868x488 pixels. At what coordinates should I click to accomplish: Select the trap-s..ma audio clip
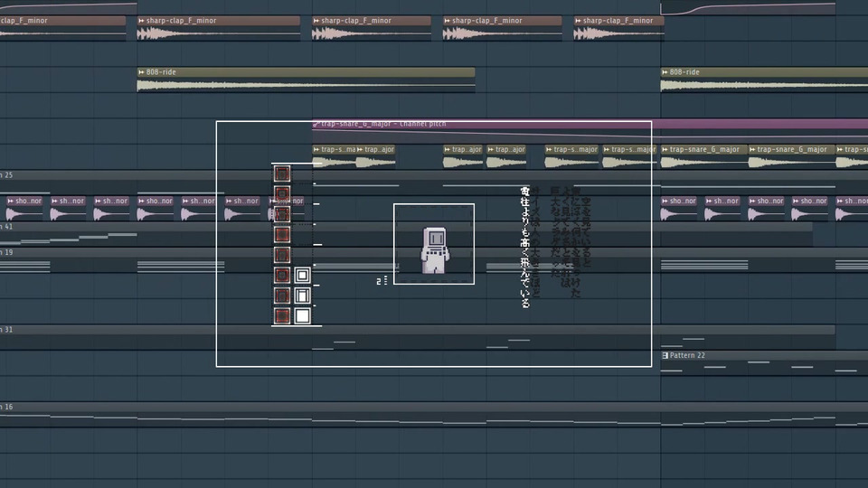pos(334,156)
